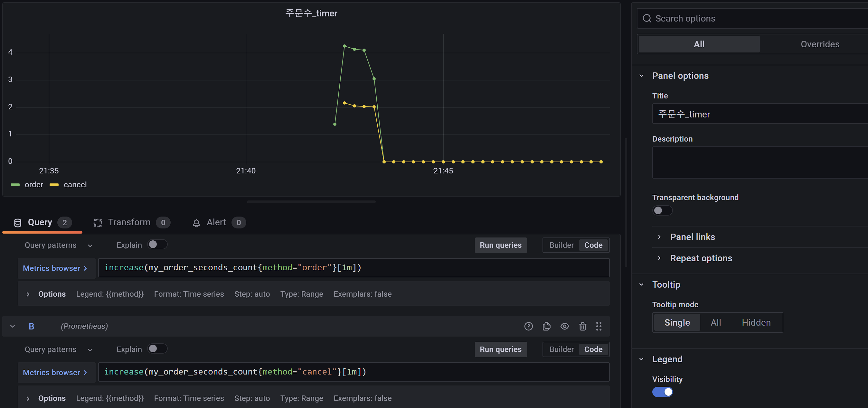868x408 pixels.
Task: Delete query B with the trash icon
Action: [583, 326]
